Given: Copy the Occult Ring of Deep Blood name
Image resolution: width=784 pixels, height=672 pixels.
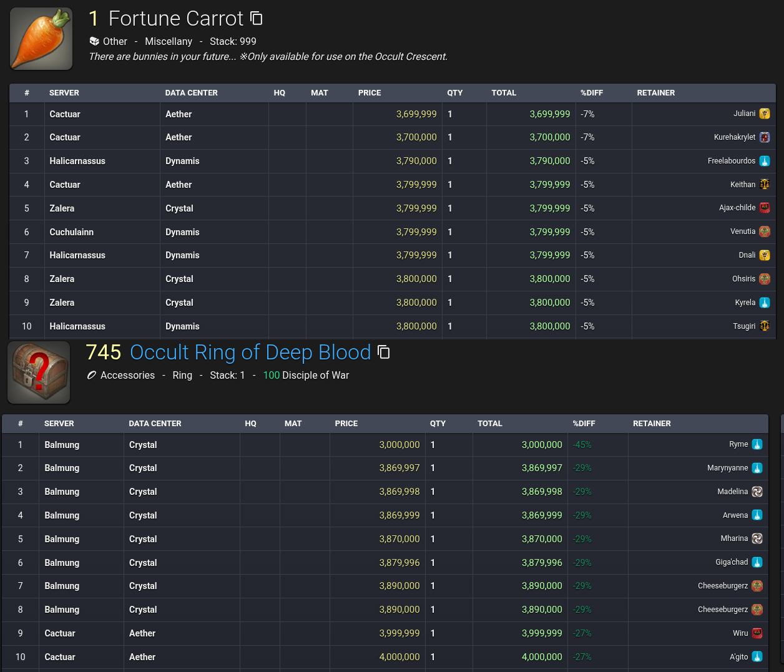Looking at the screenshot, I should (x=384, y=352).
